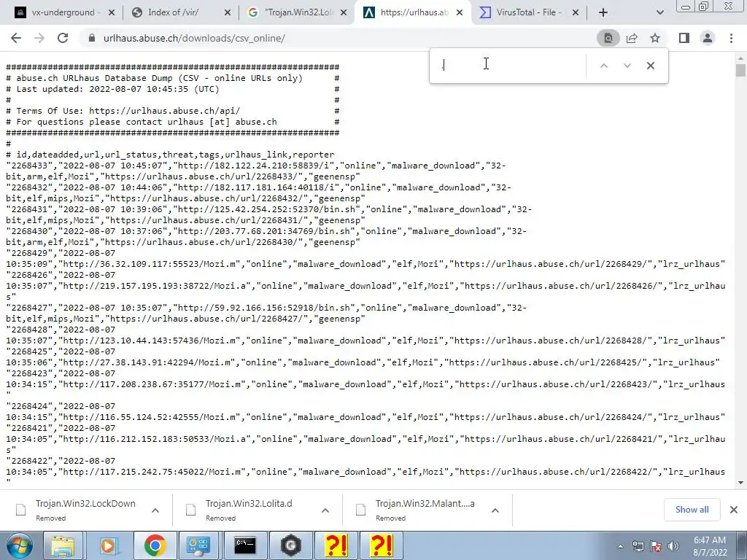Viewport: 747px width, 560px height.
Task: Click the text 'https://urlhaus.abuse.ch/api/'
Action: (x=164, y=111)
